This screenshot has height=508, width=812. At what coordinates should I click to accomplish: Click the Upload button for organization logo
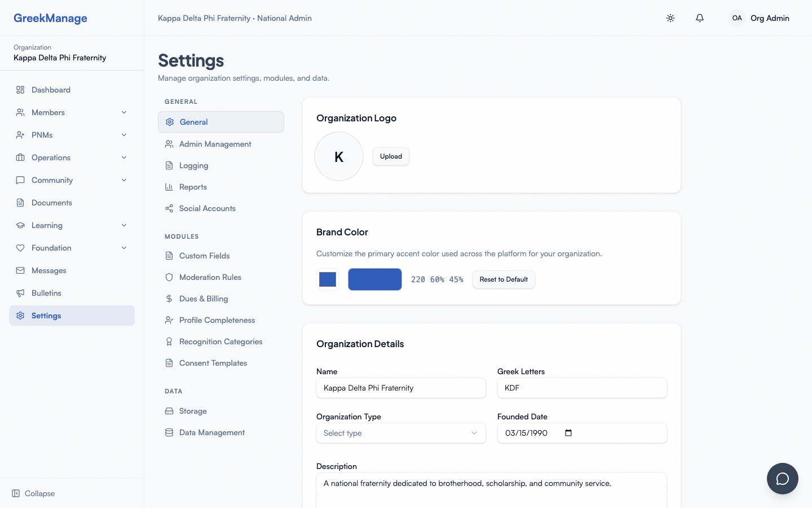pos(391,156)
